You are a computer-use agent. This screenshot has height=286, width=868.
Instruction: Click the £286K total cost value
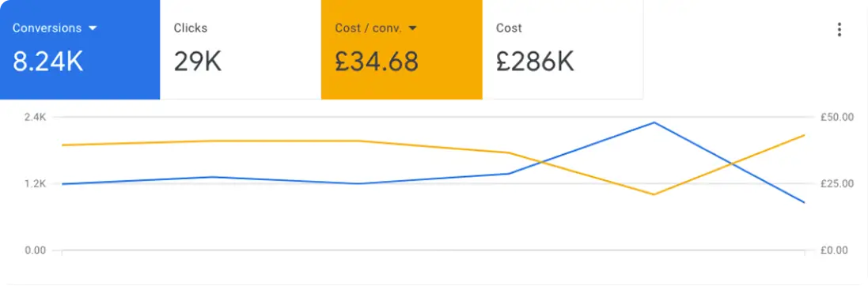(x=535, y=62)
